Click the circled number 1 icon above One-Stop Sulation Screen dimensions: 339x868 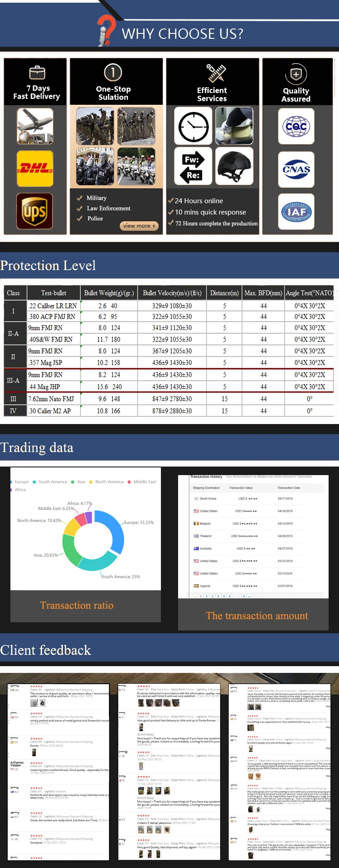coord(113,72)
